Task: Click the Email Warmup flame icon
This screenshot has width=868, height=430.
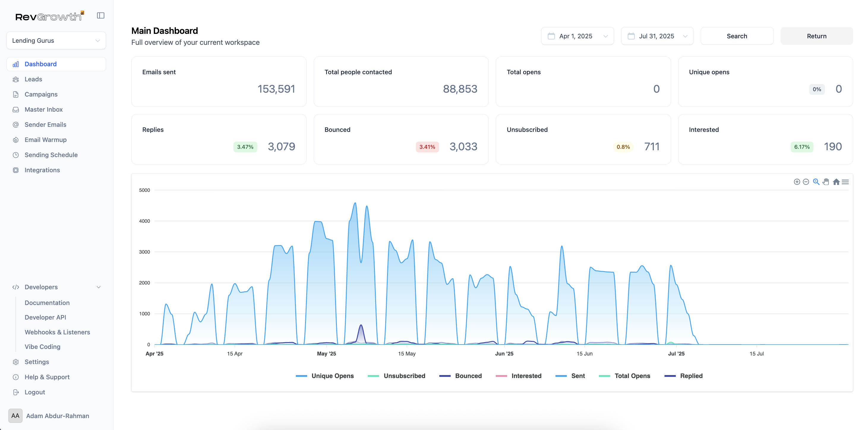Action: point(15,140)
